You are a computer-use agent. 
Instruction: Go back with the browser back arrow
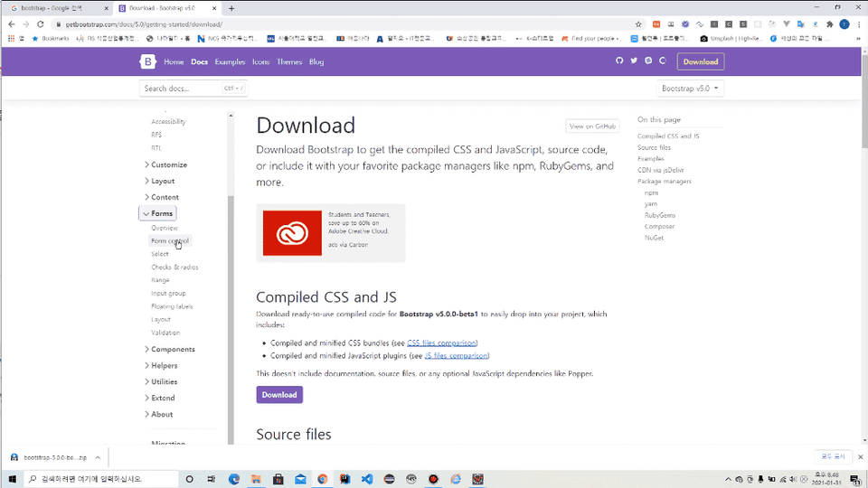coord(12,24)
